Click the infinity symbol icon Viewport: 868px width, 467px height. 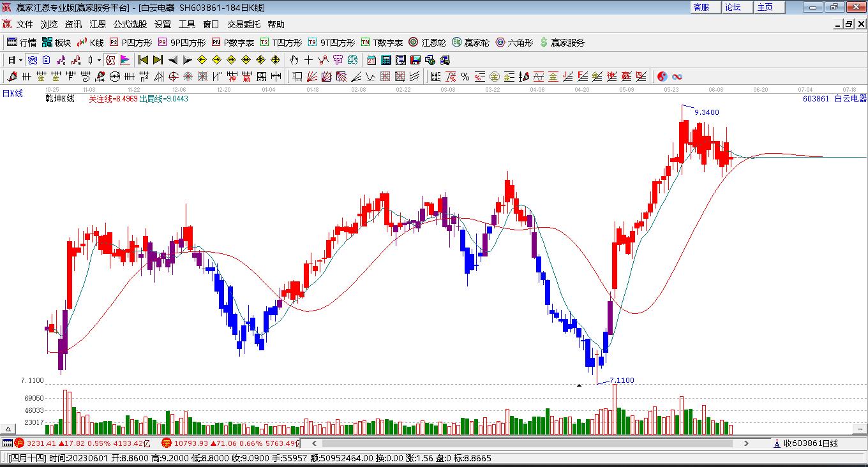677,77
